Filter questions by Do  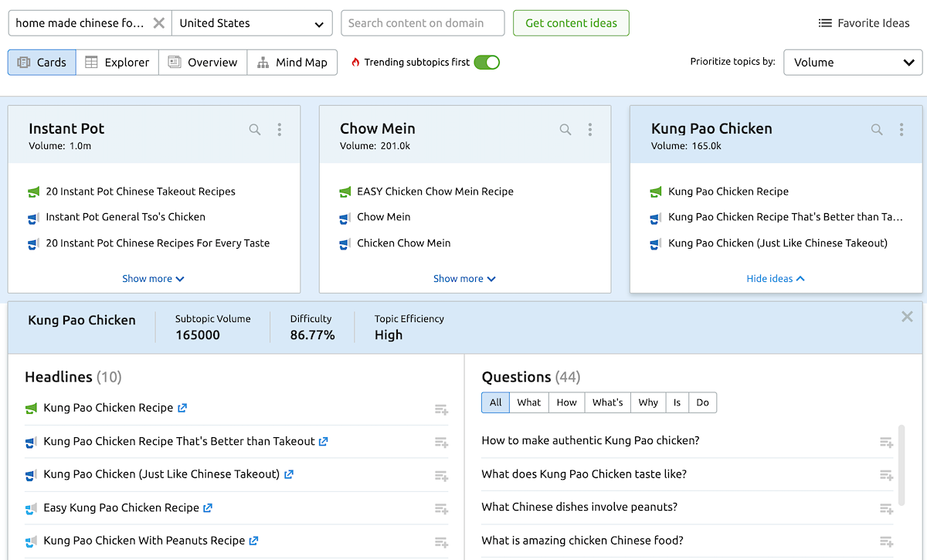tap(702, 402)
